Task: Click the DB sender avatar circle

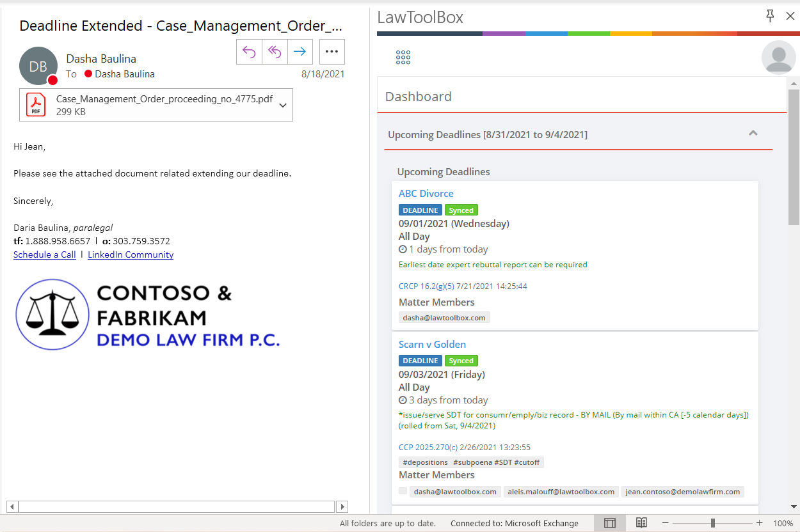Action: pos(38,66)
